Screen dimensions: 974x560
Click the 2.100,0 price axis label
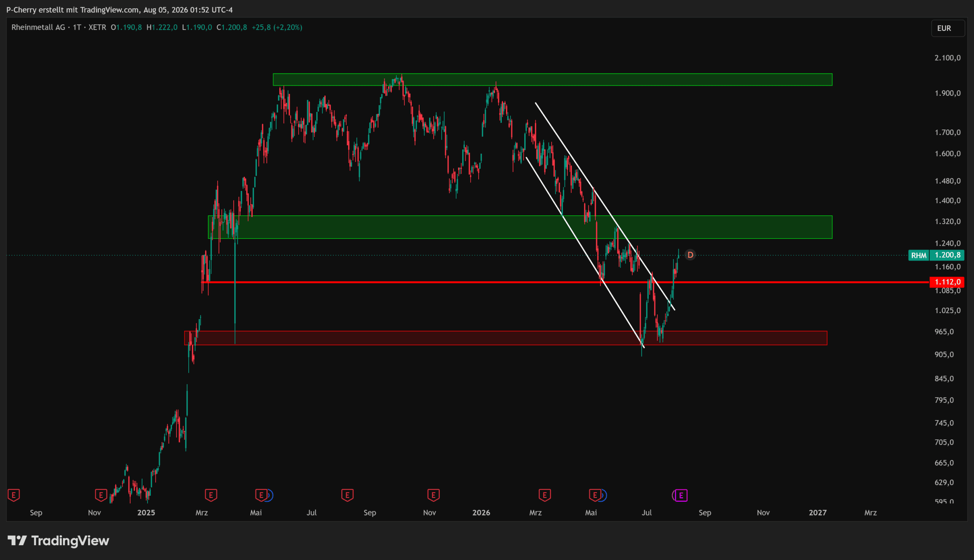point(947,58)
